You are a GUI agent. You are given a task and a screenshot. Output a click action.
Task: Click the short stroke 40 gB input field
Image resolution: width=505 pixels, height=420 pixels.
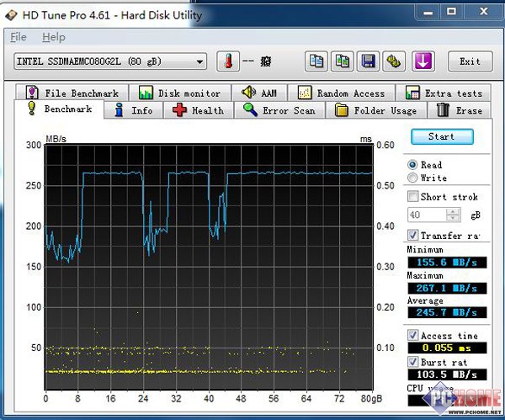(427, 215)
